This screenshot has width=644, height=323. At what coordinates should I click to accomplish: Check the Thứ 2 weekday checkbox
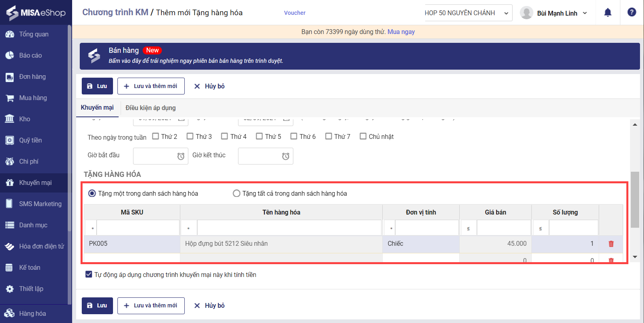click(156, 136)
